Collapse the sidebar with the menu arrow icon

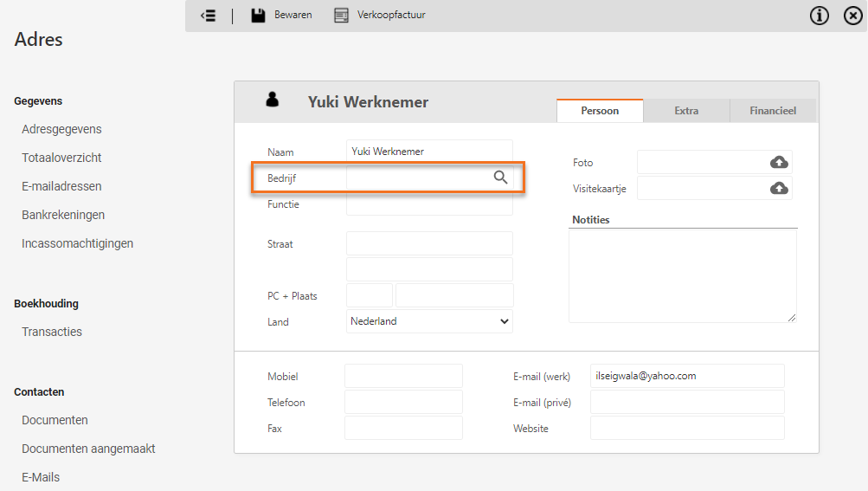pyautogui.click(x=209, y=16)
